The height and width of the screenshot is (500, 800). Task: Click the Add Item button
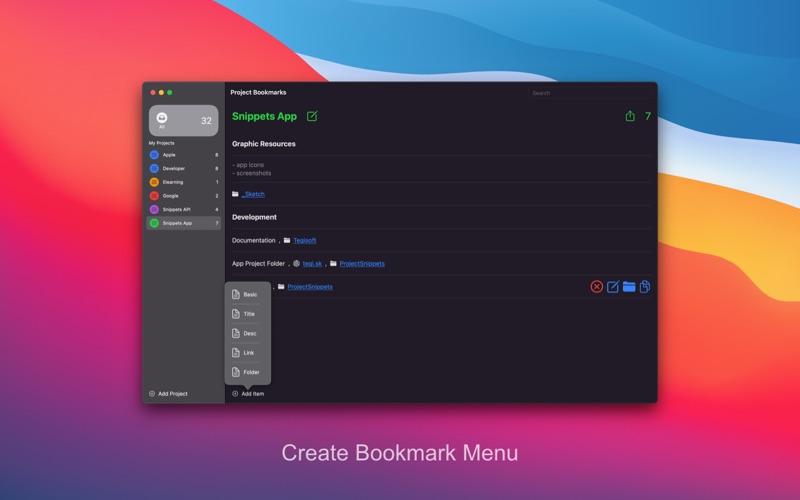pos(248,394)
